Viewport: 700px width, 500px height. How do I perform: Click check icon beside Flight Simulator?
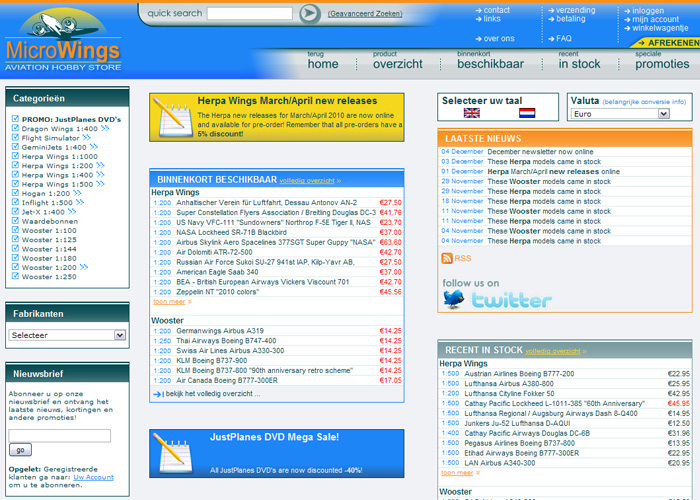click(15, 138)
